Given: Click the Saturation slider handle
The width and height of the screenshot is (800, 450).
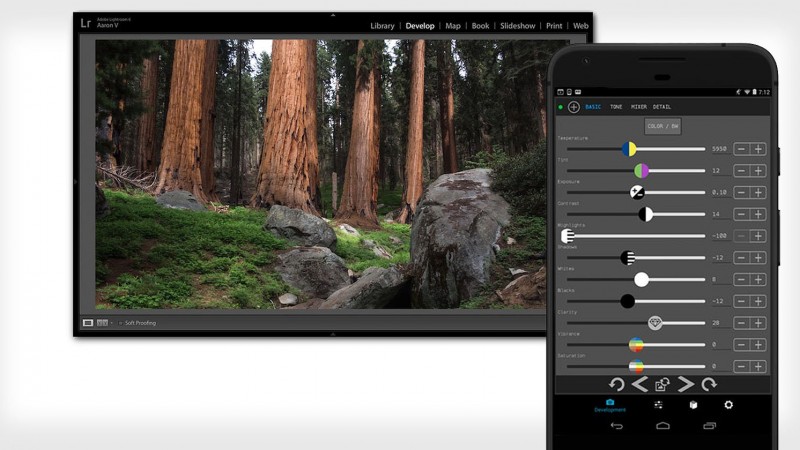Looking at the screenshot, I should (636, 365).
